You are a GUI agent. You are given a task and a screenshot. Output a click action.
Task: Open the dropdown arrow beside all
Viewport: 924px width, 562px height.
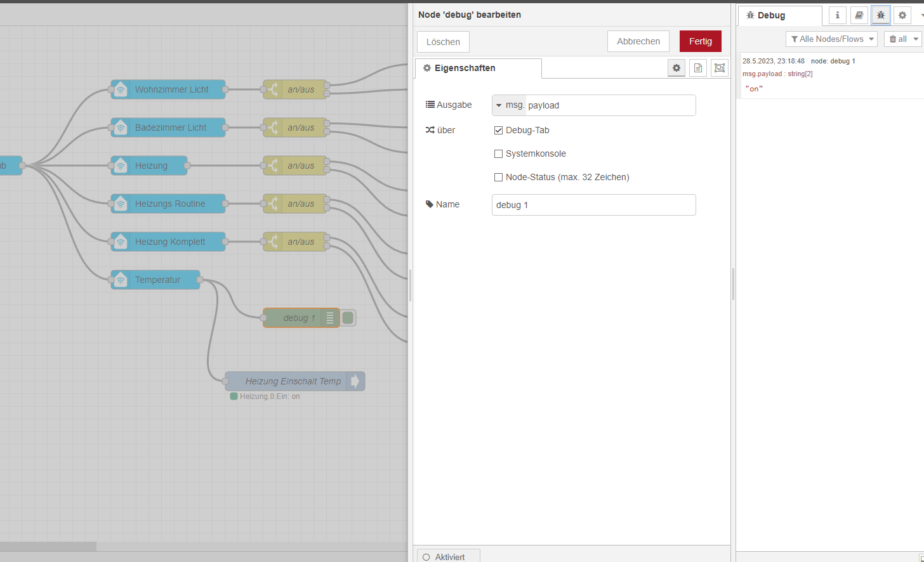(x=916, y=39)
